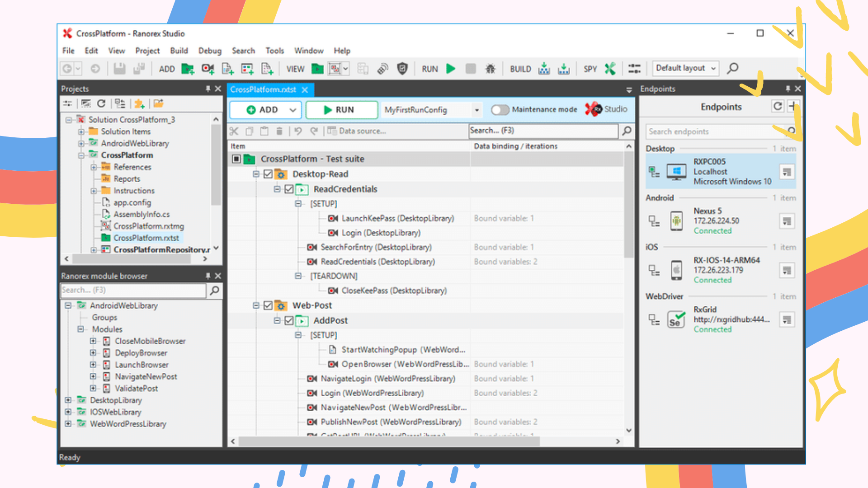Expand the AndroidWebLibrary project node
Screen dimensions: 868x488
pyautogui.click(x=81, y=143)
